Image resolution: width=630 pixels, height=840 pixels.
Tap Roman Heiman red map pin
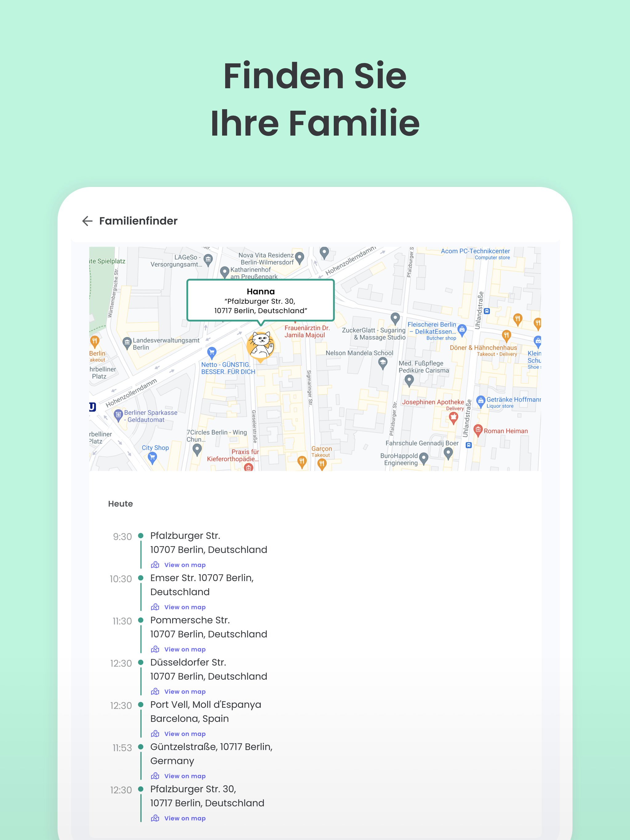coord(478,431)
